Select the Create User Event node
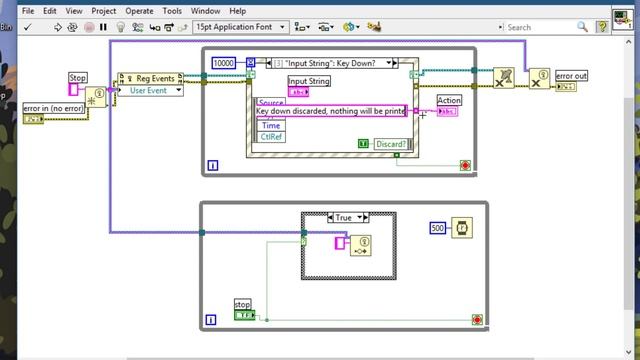Image resolution: width=640 pixels, height=360 pixels. pyautogui.click(x=96, y=97)
